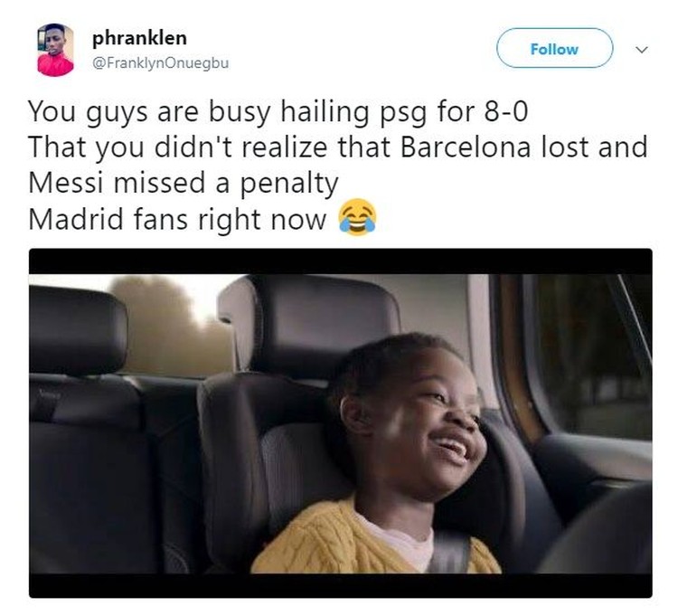Open phranklen's profile avatar picture
This screenshot has height=616, width=678.
55,50
